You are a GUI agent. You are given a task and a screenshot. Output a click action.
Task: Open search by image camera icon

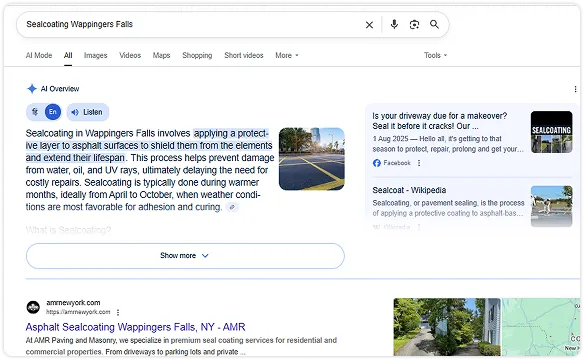[x=414, y=25]
